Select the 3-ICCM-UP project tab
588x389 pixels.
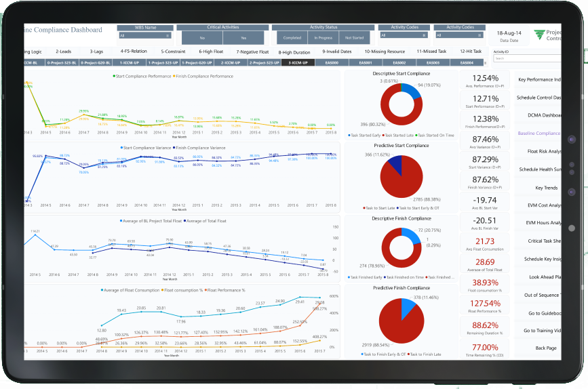(x=298, y=62)
